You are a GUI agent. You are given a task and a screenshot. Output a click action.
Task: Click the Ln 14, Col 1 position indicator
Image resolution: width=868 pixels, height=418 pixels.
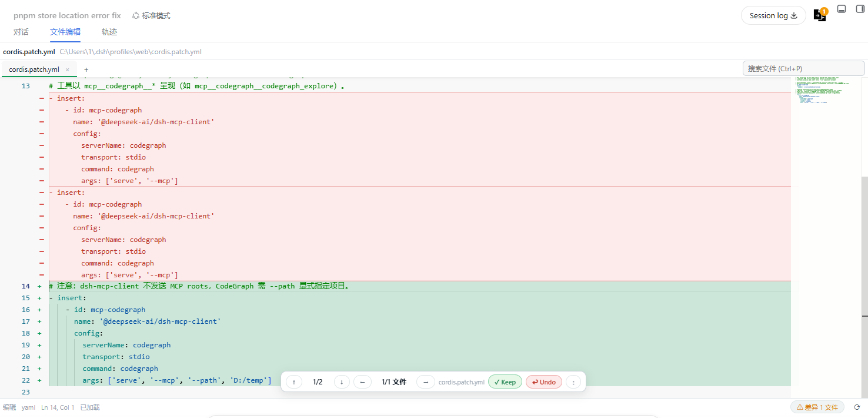(58, 407)
